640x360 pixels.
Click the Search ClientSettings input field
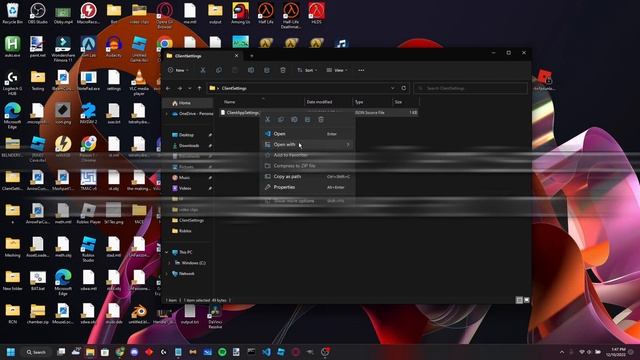point(470,88)
